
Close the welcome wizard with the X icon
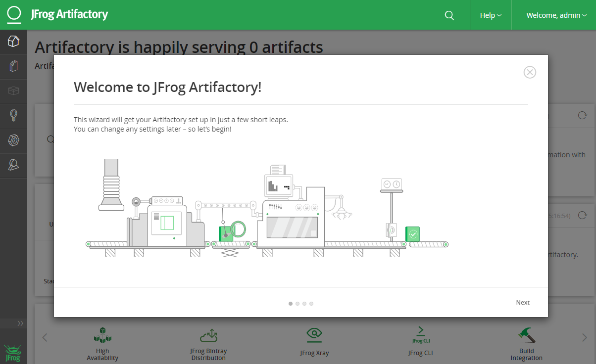tap(530, 72)
